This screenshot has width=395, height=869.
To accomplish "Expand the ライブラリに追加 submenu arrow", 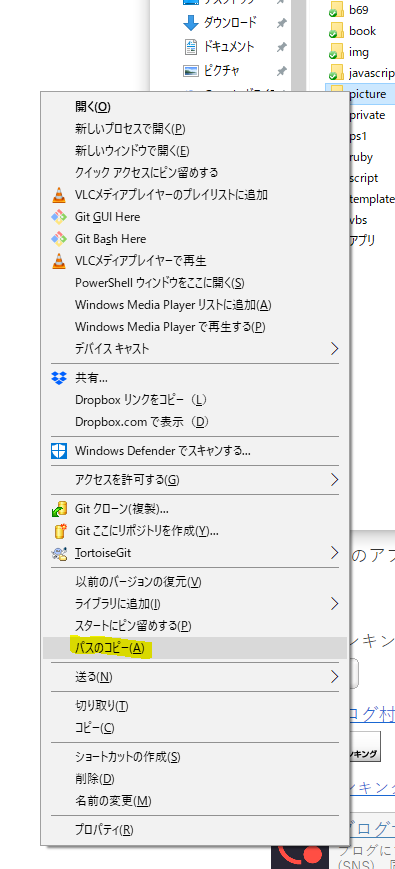I will (x=334, y=604).
